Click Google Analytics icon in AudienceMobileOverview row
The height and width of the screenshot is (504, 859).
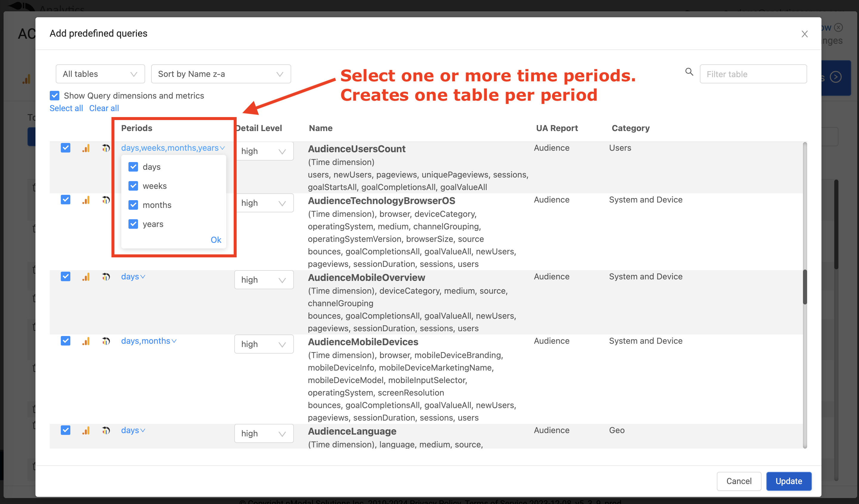86,276
